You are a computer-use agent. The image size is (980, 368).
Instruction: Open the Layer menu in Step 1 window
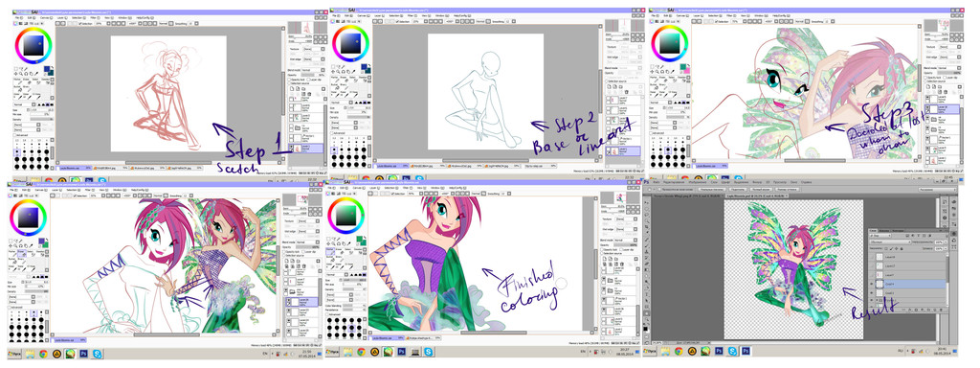coord(60,18)
